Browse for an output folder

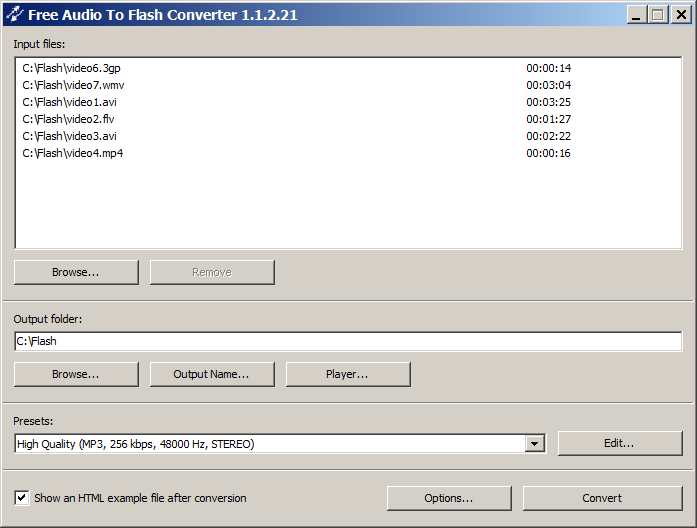(x=76, y=374)
